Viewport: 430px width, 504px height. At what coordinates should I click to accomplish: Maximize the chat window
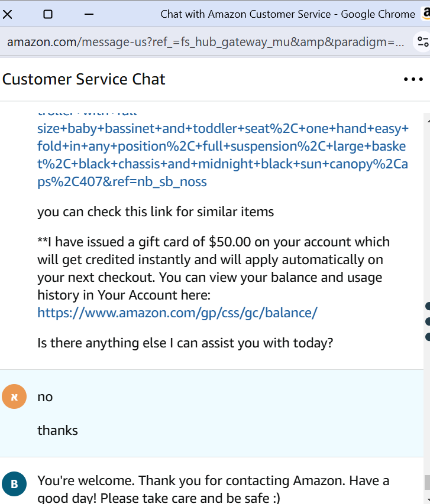point(48,14)
